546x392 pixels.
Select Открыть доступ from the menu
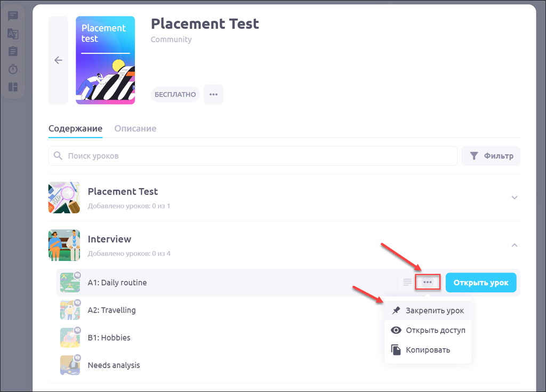coord(435,330)
